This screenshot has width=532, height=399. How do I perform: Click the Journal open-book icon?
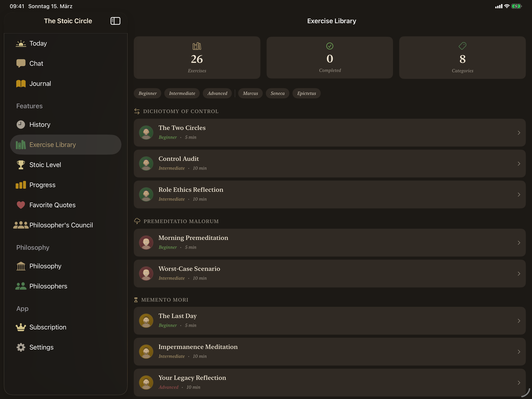click(x=21, y=84)
